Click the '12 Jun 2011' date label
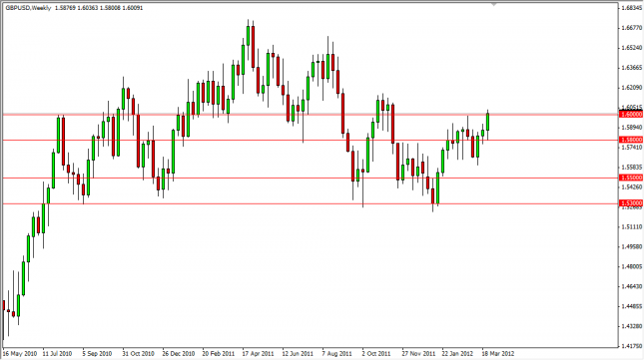 298,353
